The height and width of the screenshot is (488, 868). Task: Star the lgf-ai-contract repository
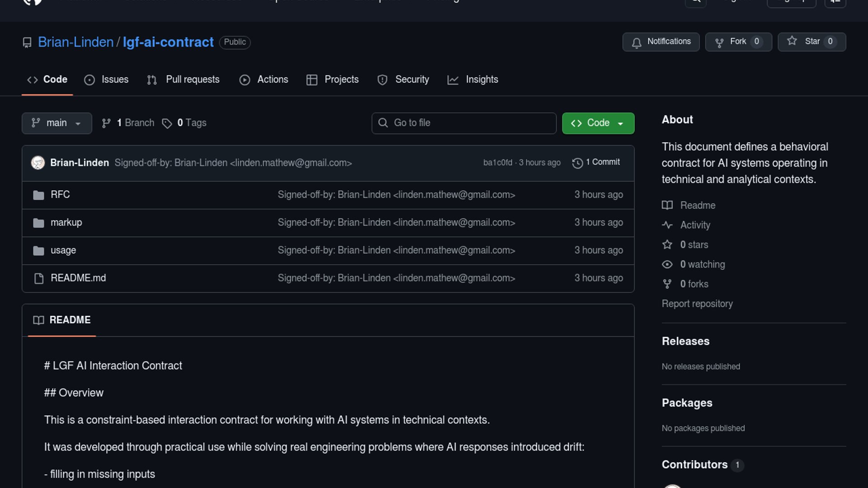[x=811, y=42]
